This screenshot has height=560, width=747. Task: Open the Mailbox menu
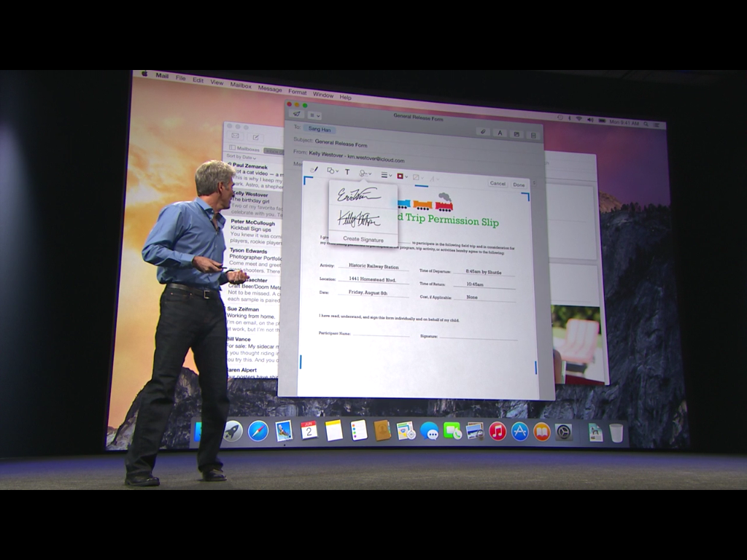tap(241, 85)
